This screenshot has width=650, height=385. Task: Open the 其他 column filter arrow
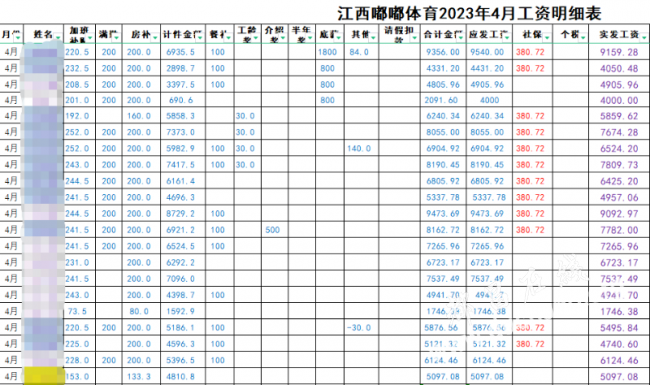(373, 38)
